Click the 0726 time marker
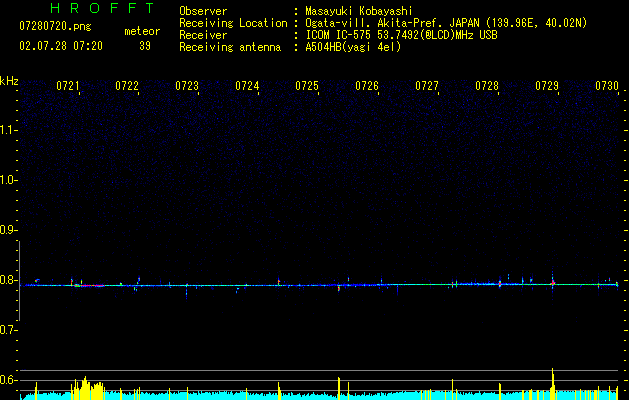The image size is (629, 400). coord(367,86)
